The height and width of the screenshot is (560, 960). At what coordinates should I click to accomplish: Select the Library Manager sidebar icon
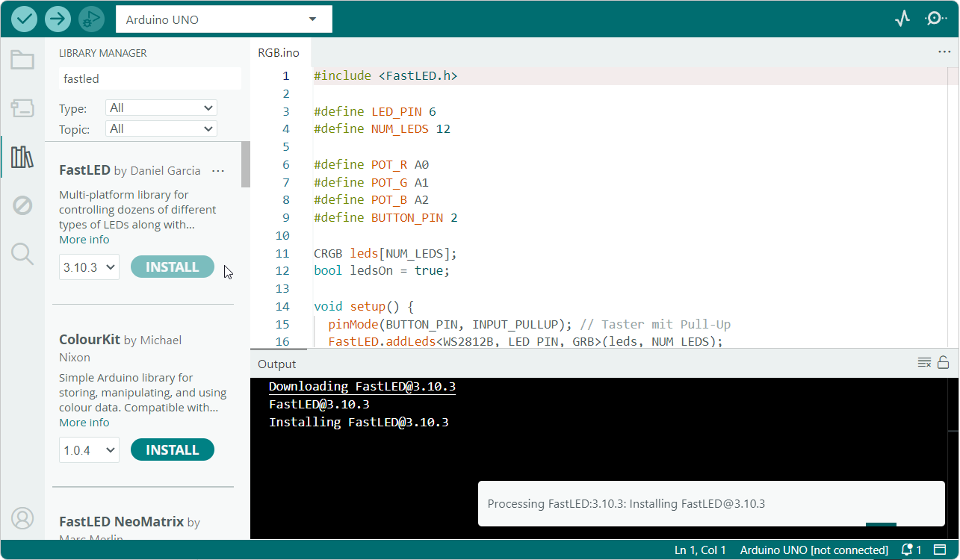click(x=22, y=157)
